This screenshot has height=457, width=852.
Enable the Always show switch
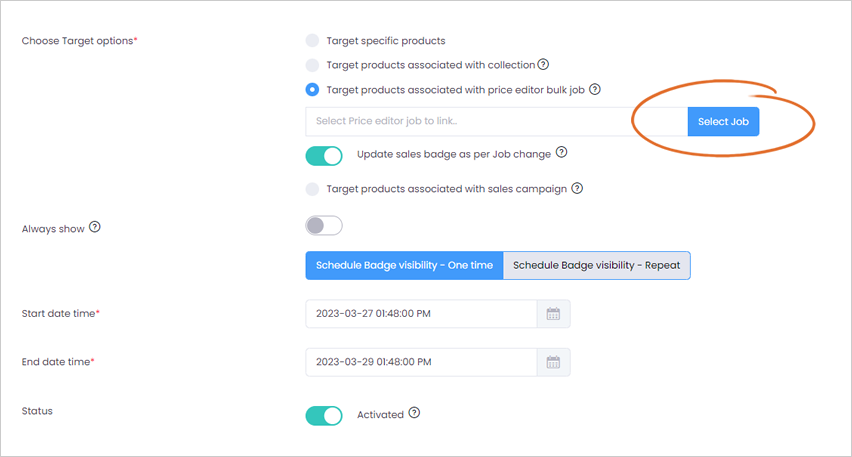324,226
